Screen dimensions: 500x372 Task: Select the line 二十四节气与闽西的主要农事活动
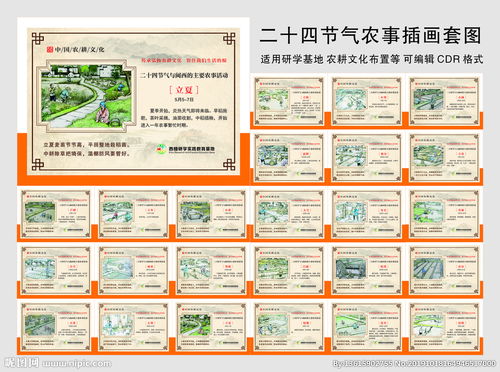(184, 75)
